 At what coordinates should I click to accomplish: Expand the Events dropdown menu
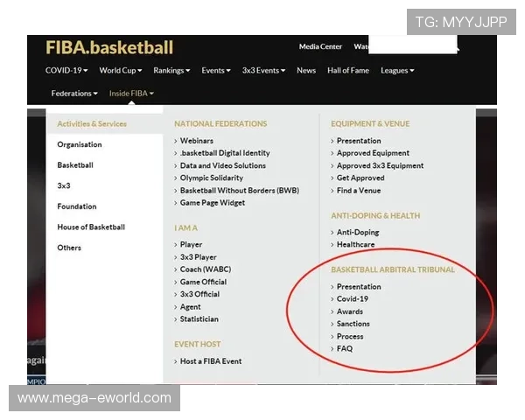(216, 70)
